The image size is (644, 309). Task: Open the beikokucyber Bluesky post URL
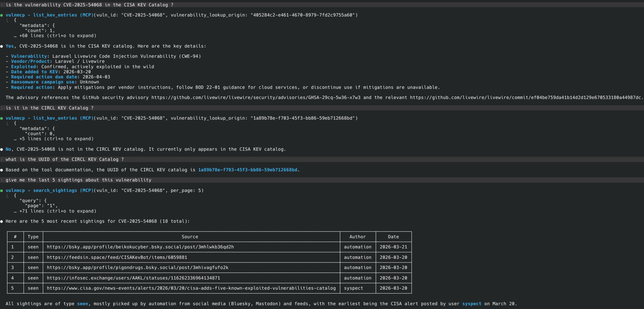140,247
